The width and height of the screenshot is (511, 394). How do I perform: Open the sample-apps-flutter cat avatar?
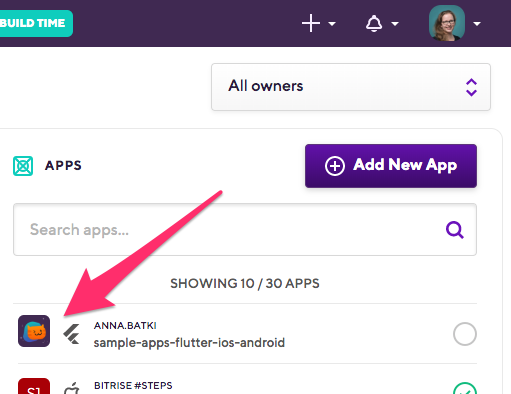[34, 331]
